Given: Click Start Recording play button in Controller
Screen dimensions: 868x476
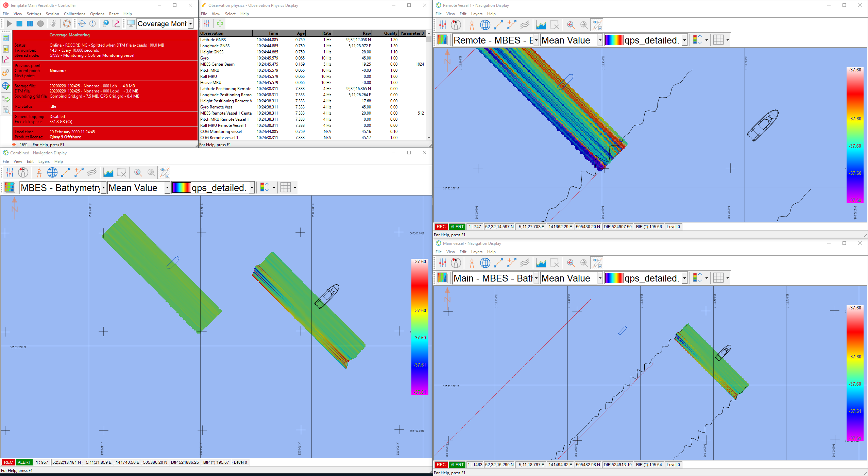Looking at the screenshot, I should [9, 23].
